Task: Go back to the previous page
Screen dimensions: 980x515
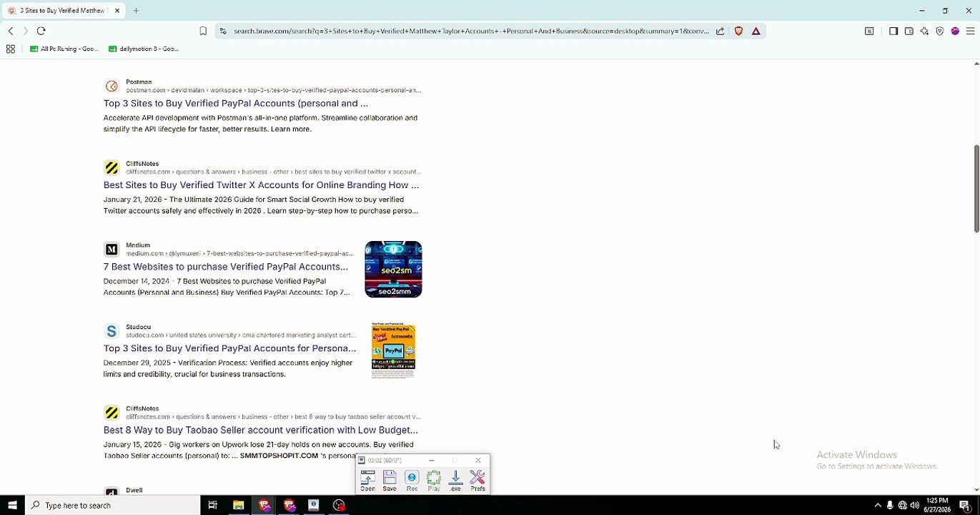Action: (11, 31)
